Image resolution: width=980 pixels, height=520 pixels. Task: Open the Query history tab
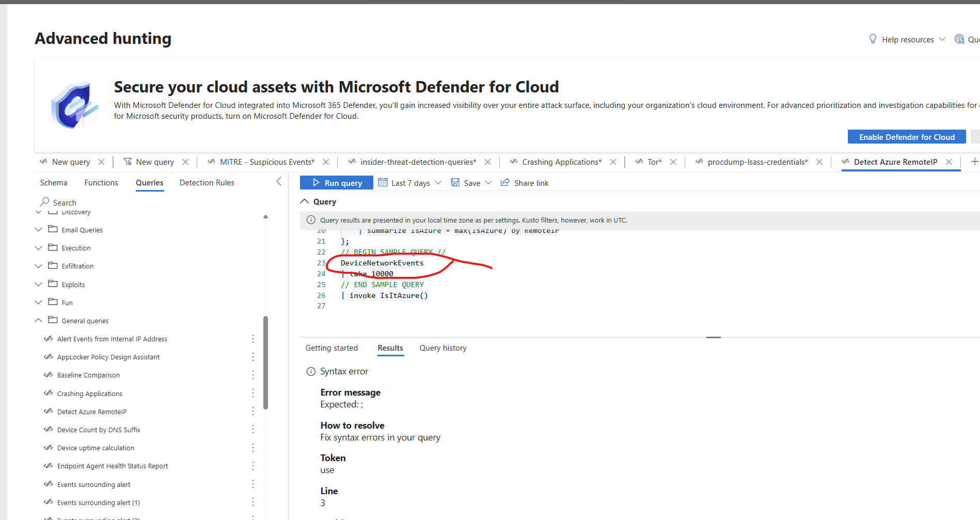coord(443,348)
